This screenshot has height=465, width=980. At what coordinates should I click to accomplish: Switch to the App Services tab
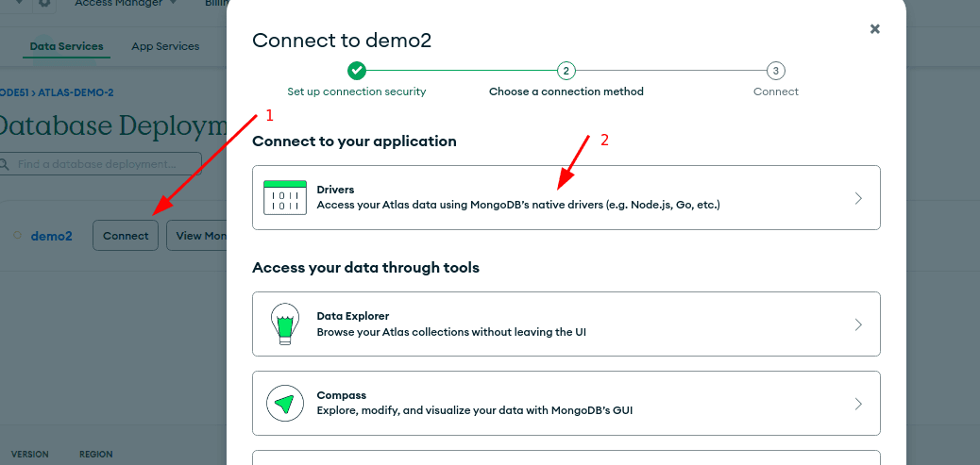point(165,46)
